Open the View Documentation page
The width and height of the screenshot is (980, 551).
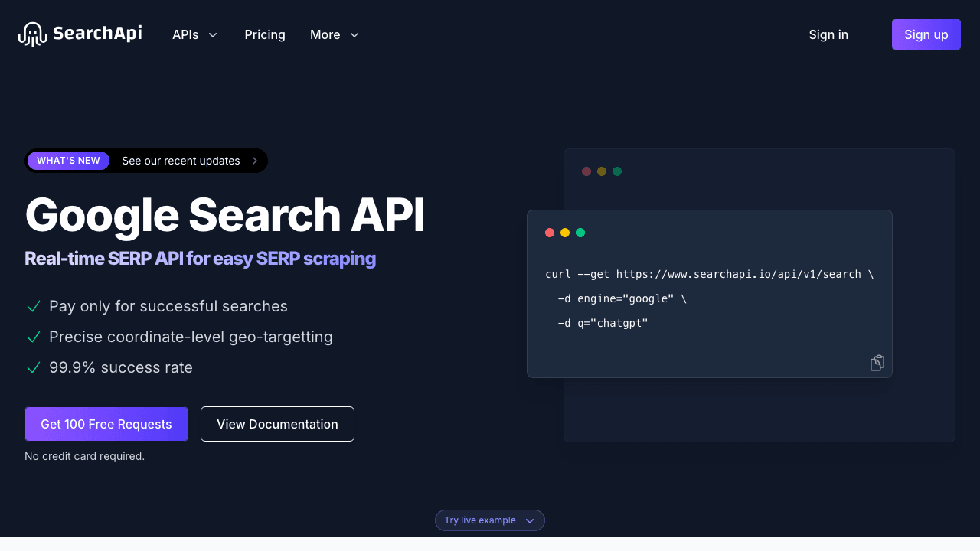[277, 423]
